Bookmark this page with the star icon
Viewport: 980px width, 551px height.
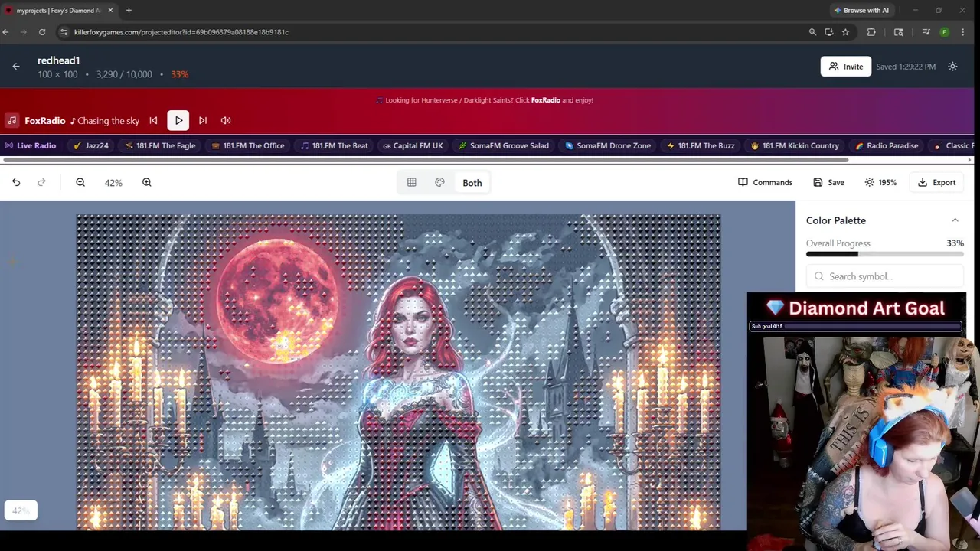click(x=845, y=32)
